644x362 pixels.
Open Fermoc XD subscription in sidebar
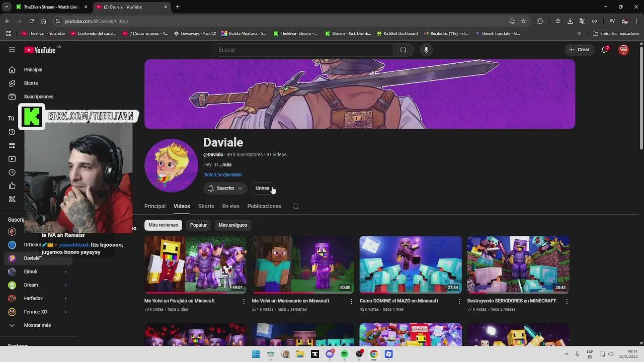coord(38,312)
